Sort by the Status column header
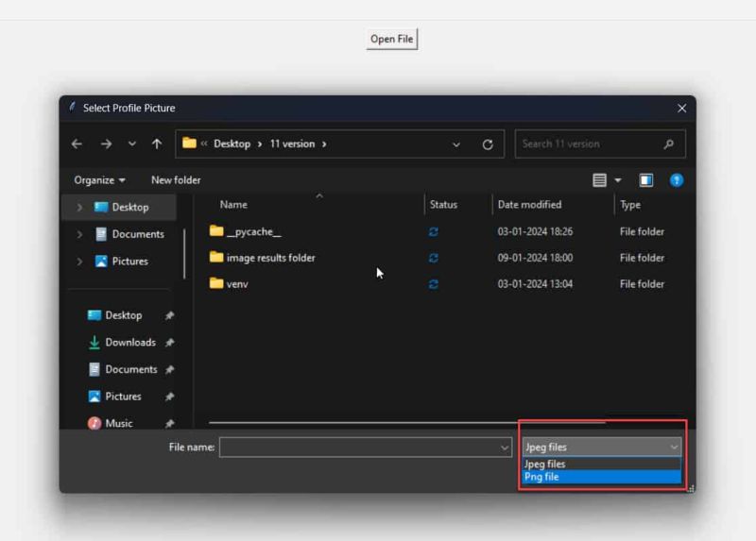 click(443, 205)
